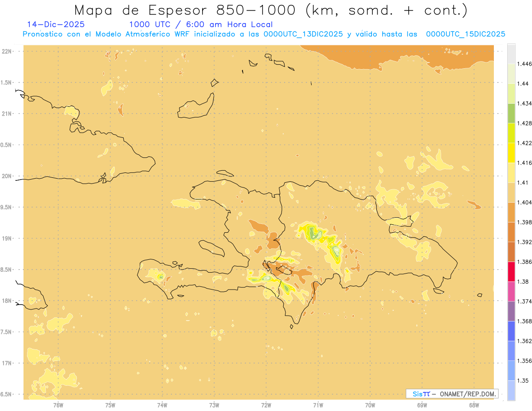Click the '22N' latitude label
Image resolution: width=532 pixels, height=411 pixels.
7,51
